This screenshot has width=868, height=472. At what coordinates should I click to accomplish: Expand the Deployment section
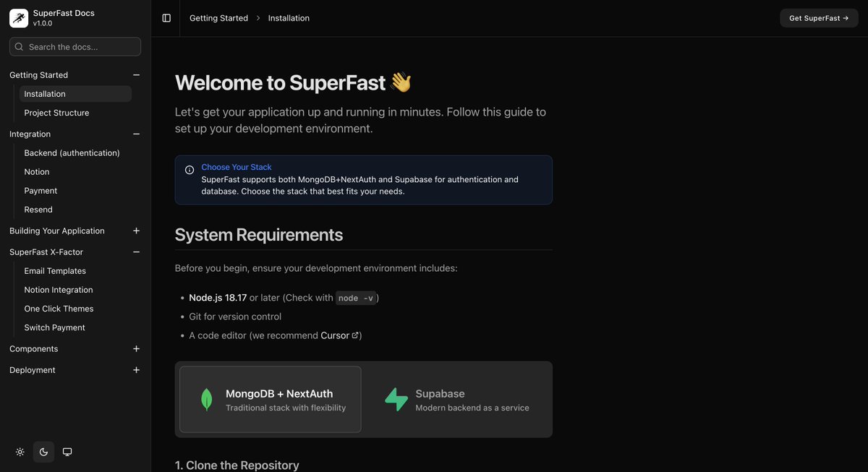[136, 370]
